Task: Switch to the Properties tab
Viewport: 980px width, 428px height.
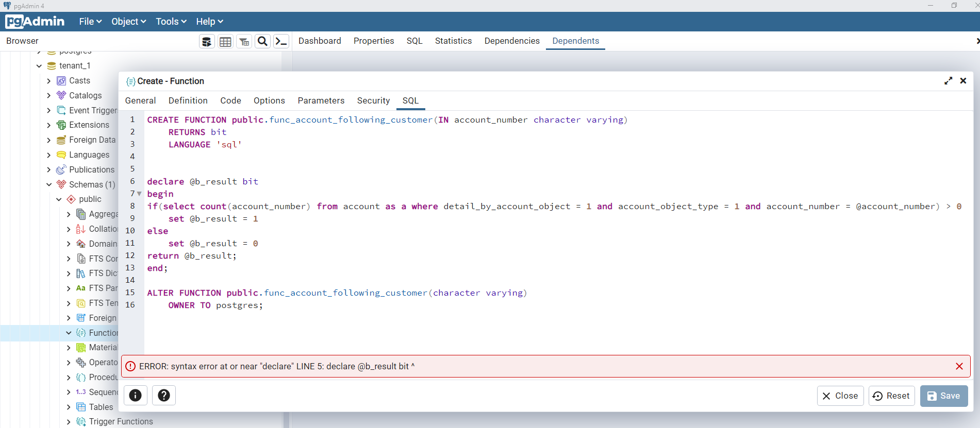Action: [374, 41]
